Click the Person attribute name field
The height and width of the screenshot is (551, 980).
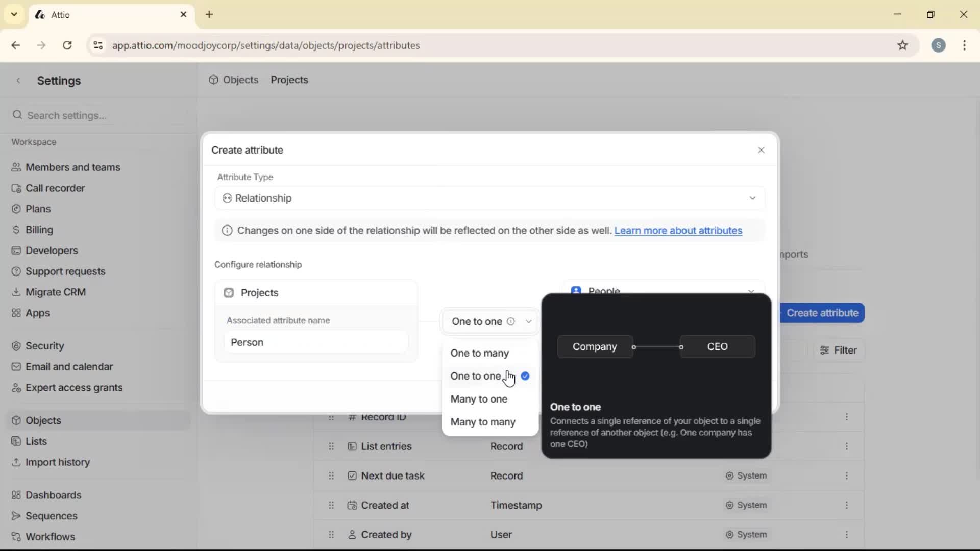click(315, 342)
